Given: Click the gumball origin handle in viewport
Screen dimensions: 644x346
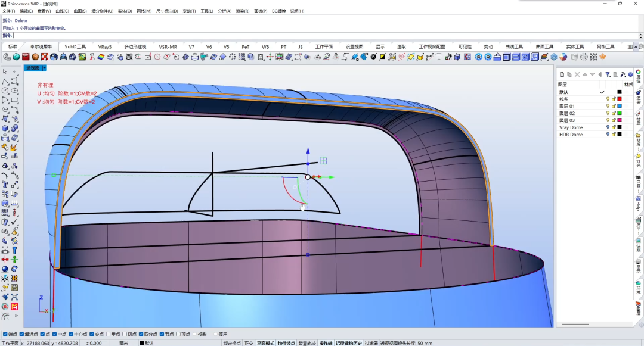Looking at the screenshot, I should pos(308,177).
